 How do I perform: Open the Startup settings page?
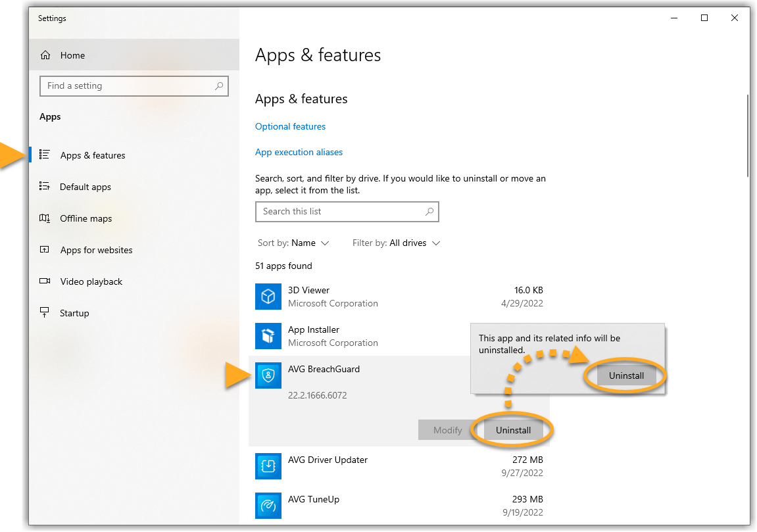click(x=74, y=314)
